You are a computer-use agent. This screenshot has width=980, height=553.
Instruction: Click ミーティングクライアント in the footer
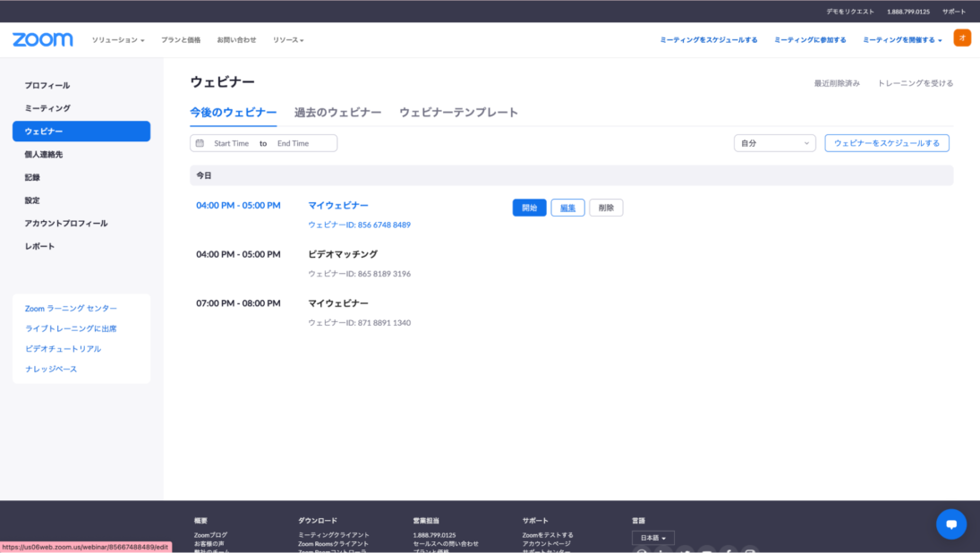pyautogui.click(x=334, y=535)
